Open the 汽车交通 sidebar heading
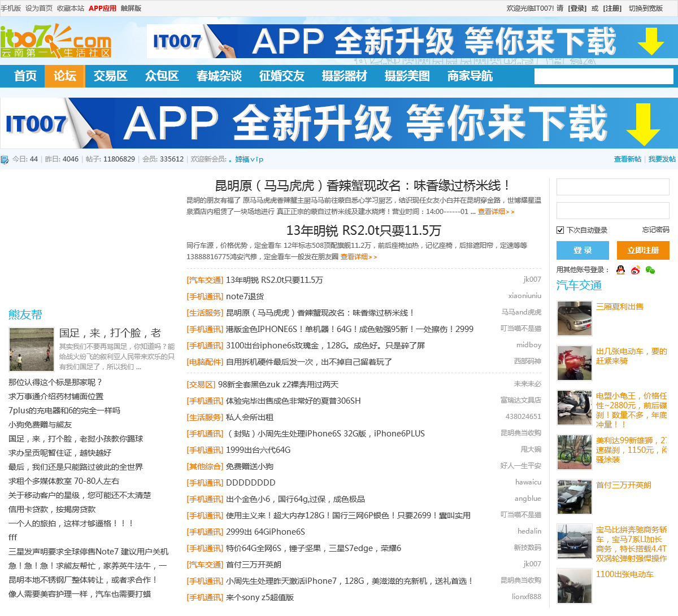The width and height of the screenshot is (678, 616). [x=579, y=285]
